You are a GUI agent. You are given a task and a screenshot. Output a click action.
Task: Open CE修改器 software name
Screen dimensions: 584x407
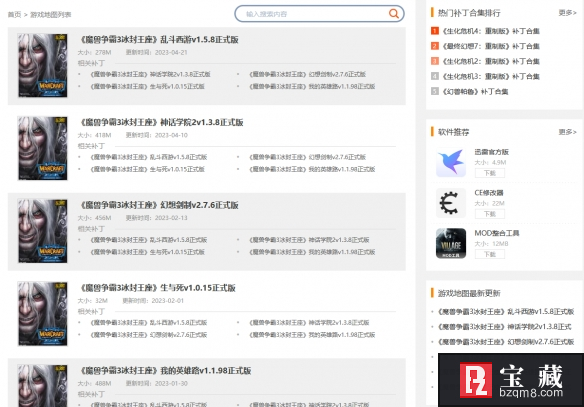pos(489,193)
